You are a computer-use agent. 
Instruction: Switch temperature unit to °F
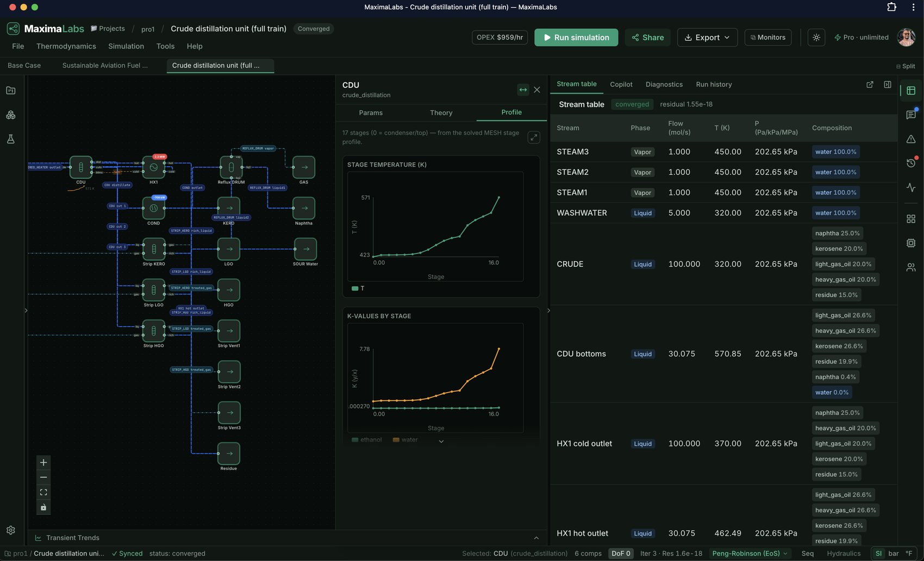click(909, 553)
